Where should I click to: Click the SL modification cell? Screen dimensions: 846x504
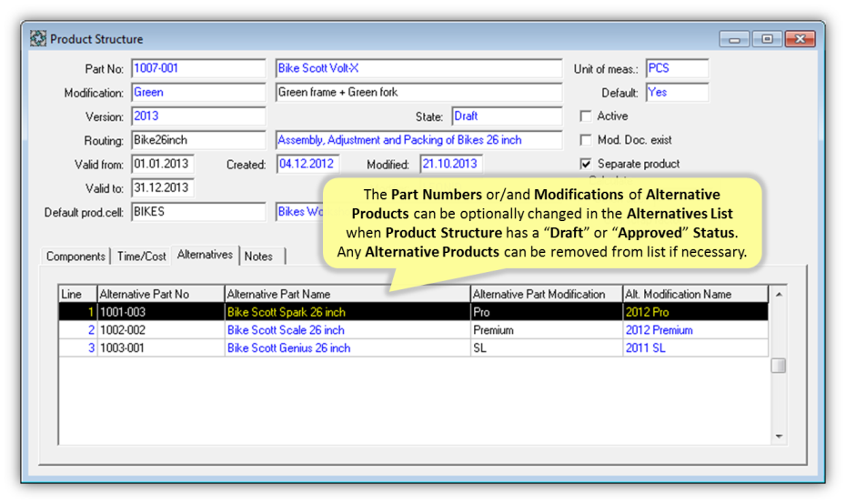(x=547, y=348)
